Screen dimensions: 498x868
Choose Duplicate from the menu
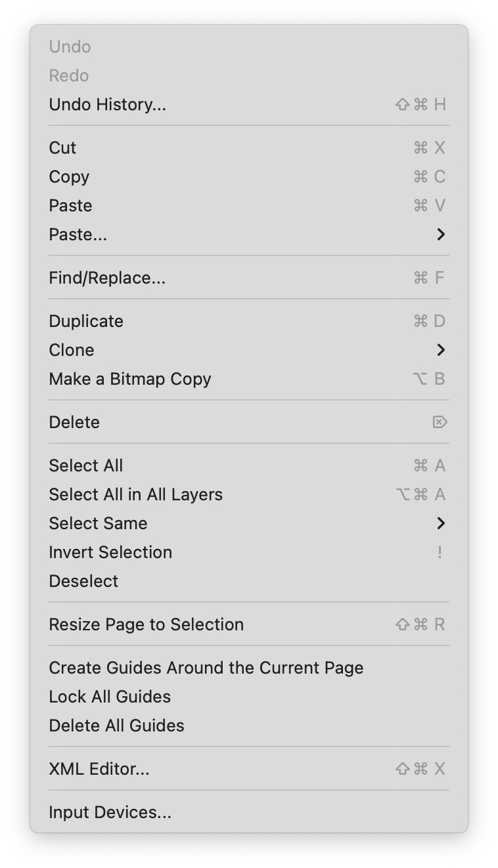[249, 321]
